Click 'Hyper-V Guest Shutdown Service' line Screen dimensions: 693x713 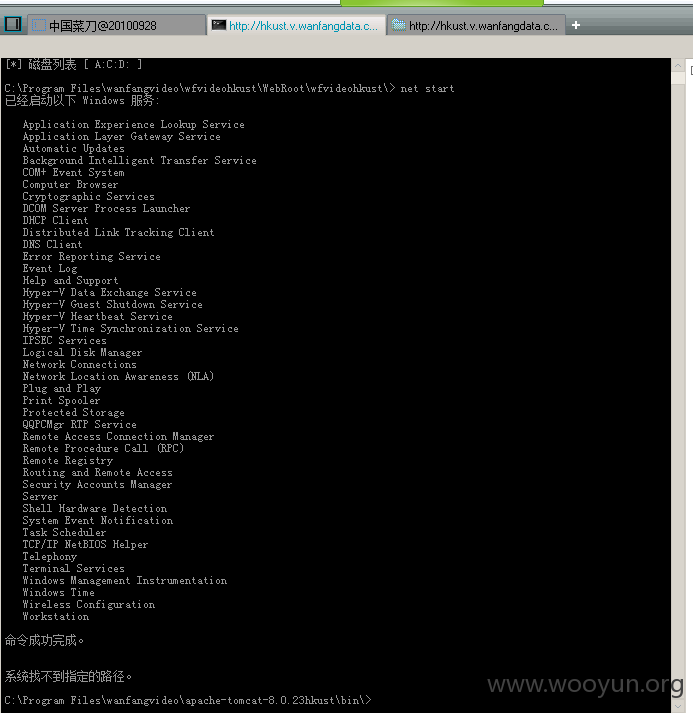click(x=112, y=305)
